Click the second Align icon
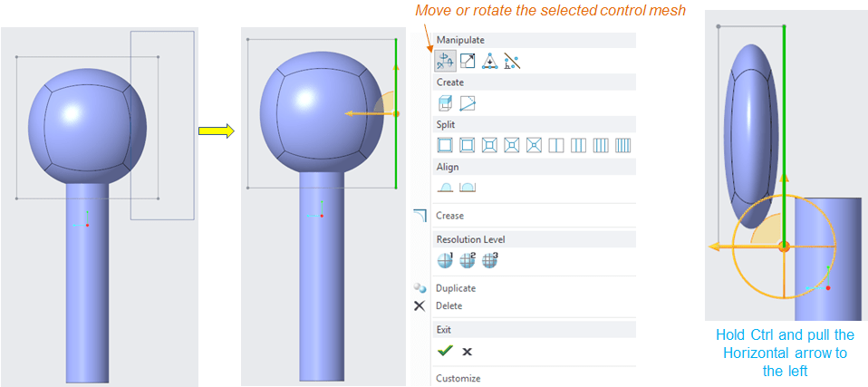This screenshot has width=868, height=387. click(468, 187)
